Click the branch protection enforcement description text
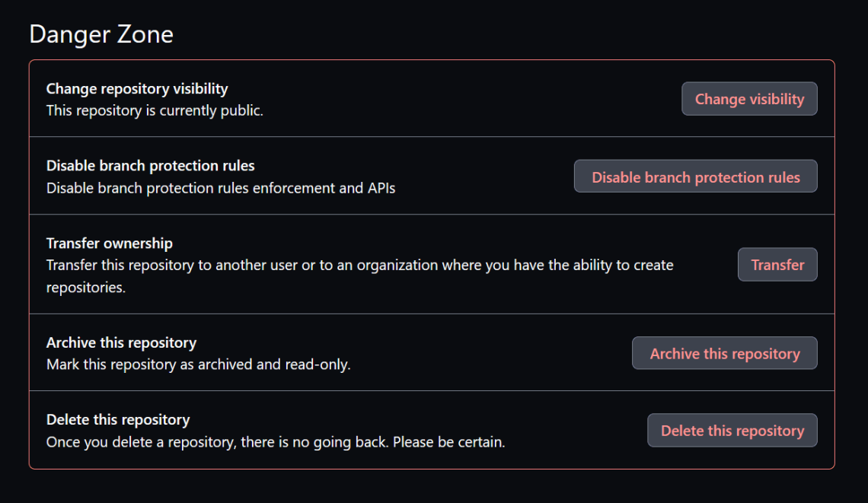Image resolution: width=868 pixels, height=503 pixels. (x=221, y=188)
